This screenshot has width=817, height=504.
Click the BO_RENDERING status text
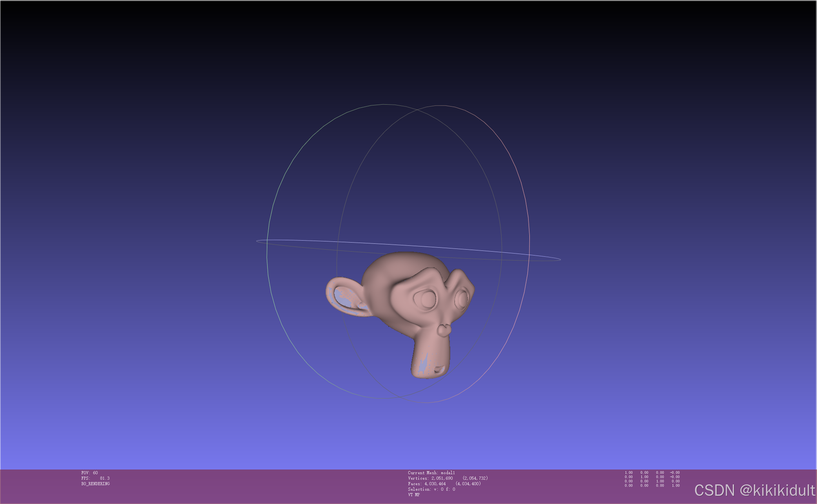pyautogui.click(x=95, y=484)
